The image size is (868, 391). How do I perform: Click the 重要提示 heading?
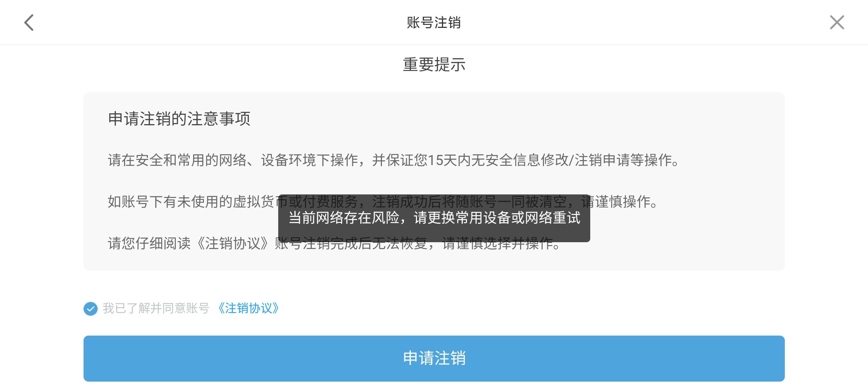(434, 65)
